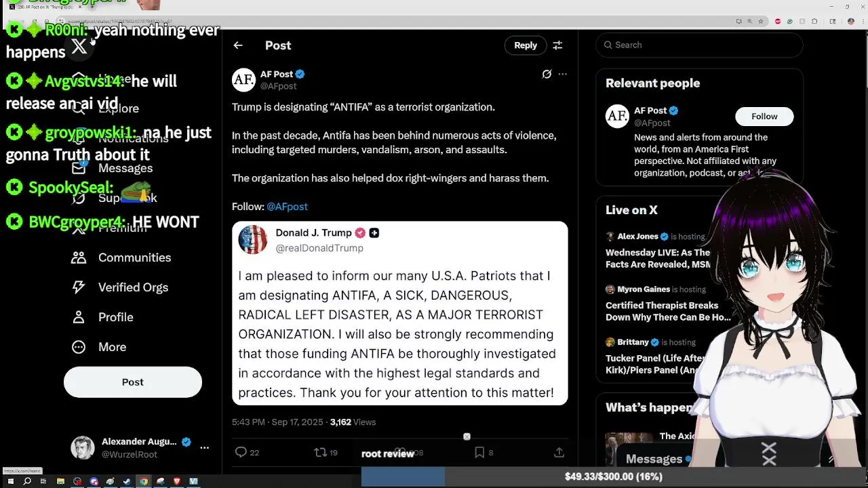Open the three-dot menu on the post
The height and width of the screenshot is (488, 868).
point(563,75)
